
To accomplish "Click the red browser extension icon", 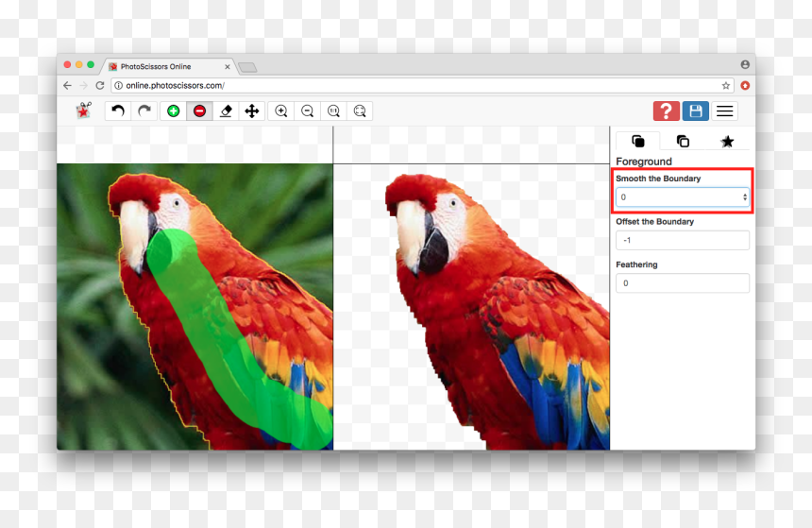I will point(745,86).
